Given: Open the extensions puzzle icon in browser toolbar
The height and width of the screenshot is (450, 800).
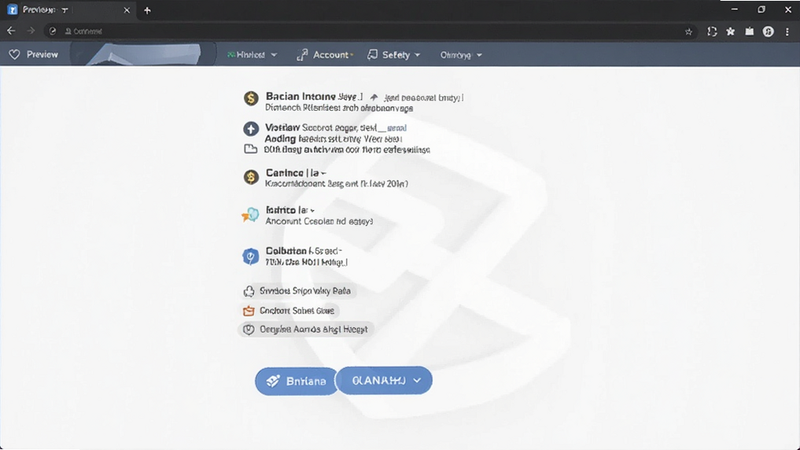Looking at the screenshot, I should click(x=712, y=32).
